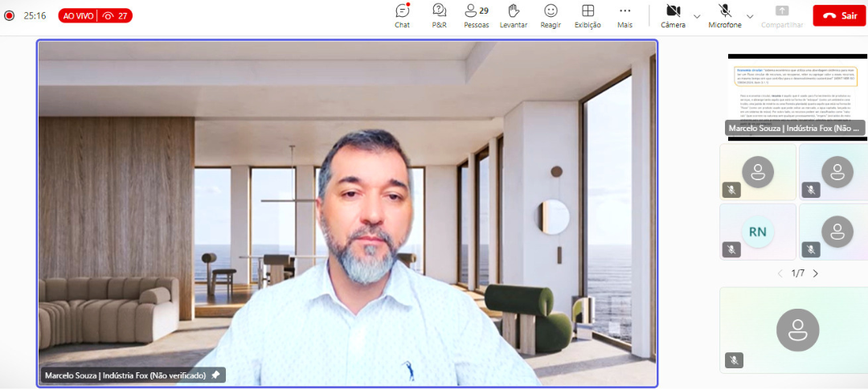Unmute the Microfone
The image size is (868, 390).
[725, 15]
